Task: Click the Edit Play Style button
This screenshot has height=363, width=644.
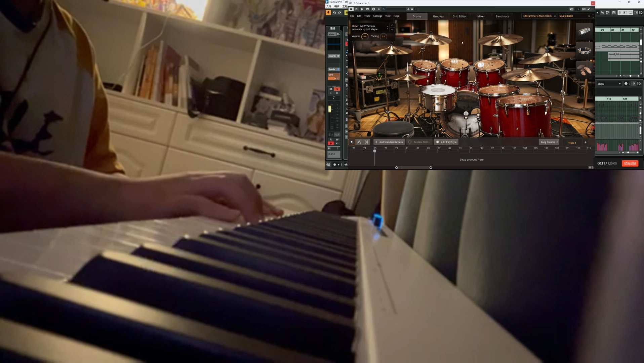Action: (446, 142)
